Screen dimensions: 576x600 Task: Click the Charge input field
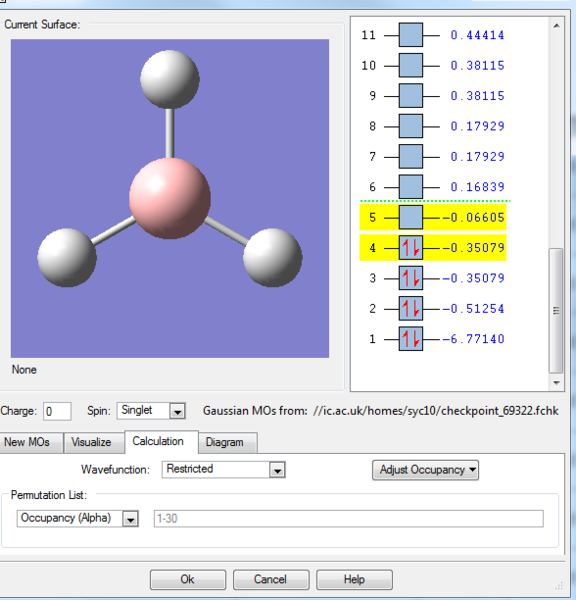[x=57, y=412]
